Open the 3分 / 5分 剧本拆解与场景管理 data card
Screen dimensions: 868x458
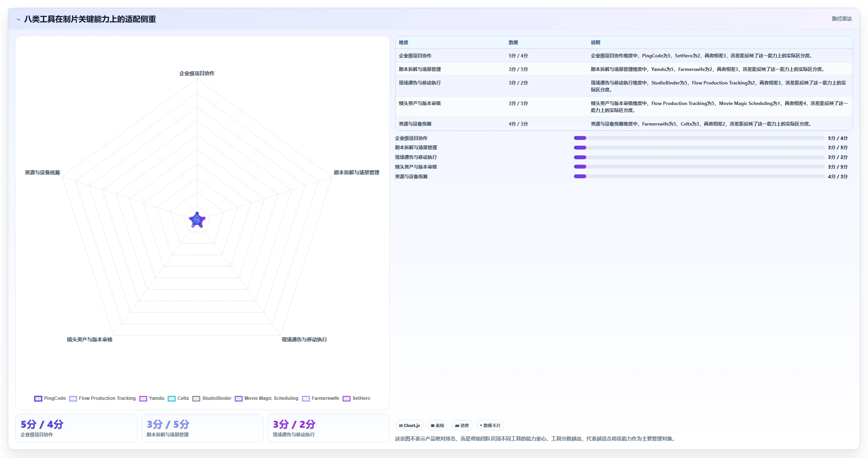point(202,428)
